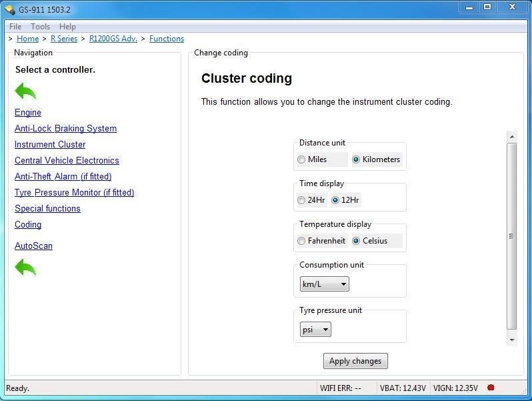This screenshot has width=532, height=401.
Task: Go to Home breadcrumb link
Action: pos(27,39)
